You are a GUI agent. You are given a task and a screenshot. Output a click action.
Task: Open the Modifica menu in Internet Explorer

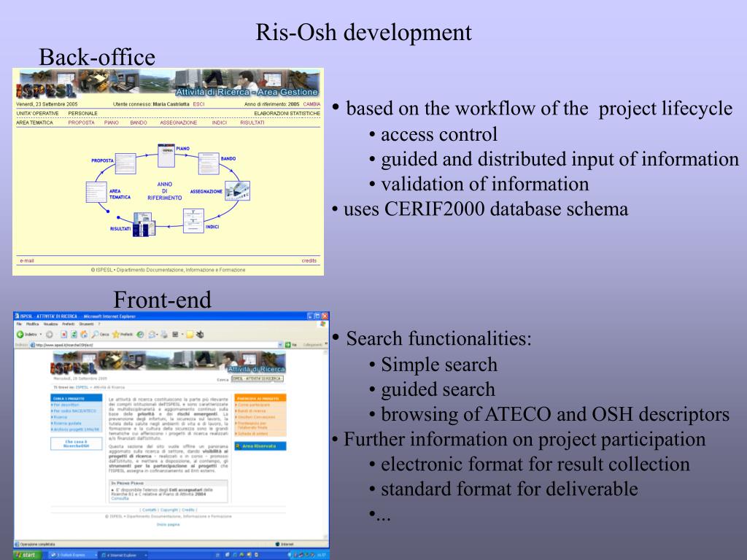pos(32,324)
